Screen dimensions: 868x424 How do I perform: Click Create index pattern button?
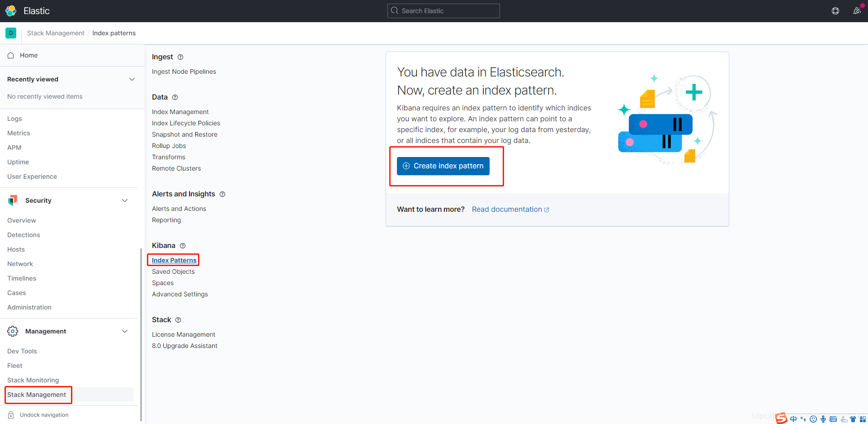[443, 166]
